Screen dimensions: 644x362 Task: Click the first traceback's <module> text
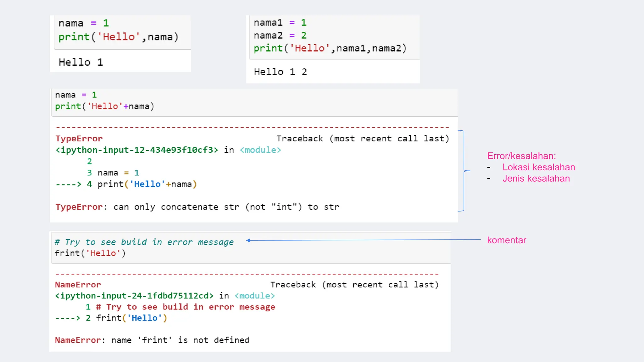[x=260, y=150]
